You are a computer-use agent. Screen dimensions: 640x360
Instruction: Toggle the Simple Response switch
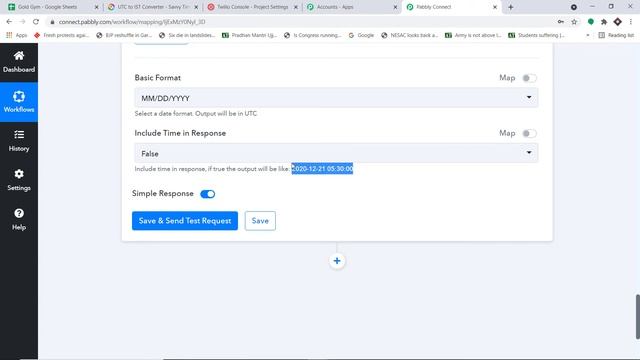(x=207, y=194)
